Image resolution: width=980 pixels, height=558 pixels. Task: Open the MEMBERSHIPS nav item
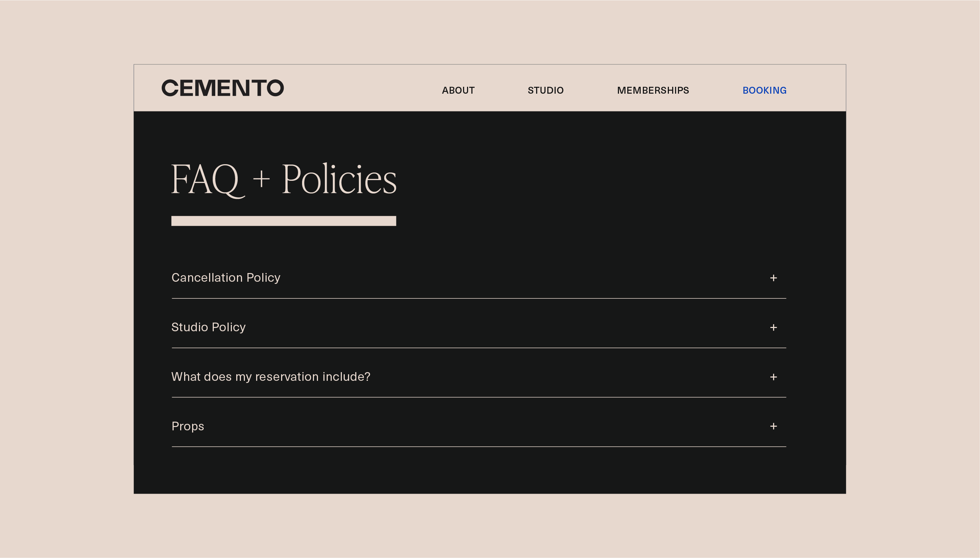click(x=653, y=90)
